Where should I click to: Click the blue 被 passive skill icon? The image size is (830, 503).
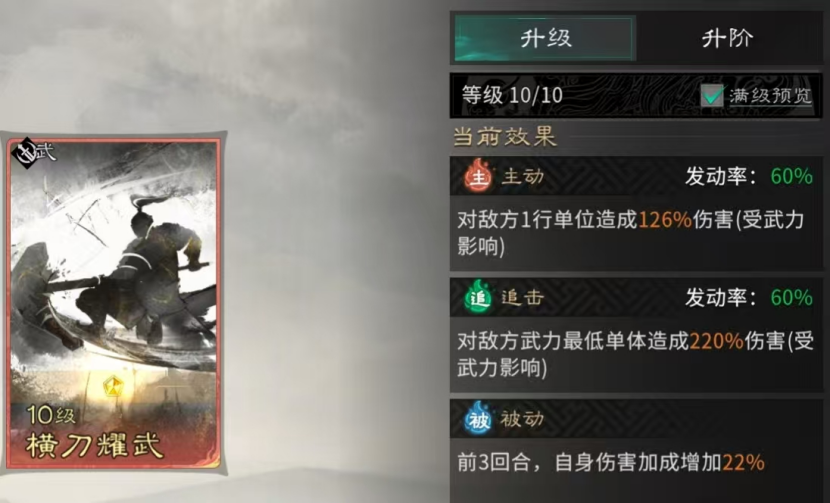coord(478,418)
